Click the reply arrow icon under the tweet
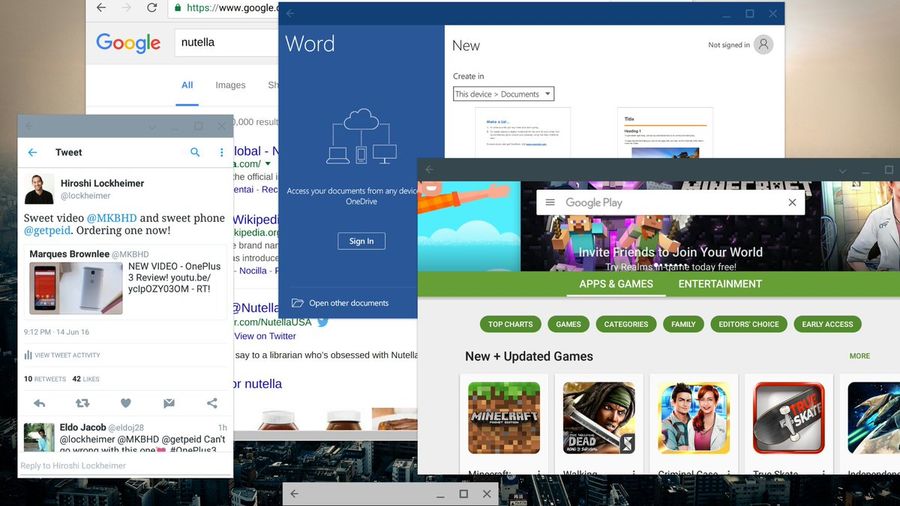Viewport: 900px width, 506px height. coord(40,403)
